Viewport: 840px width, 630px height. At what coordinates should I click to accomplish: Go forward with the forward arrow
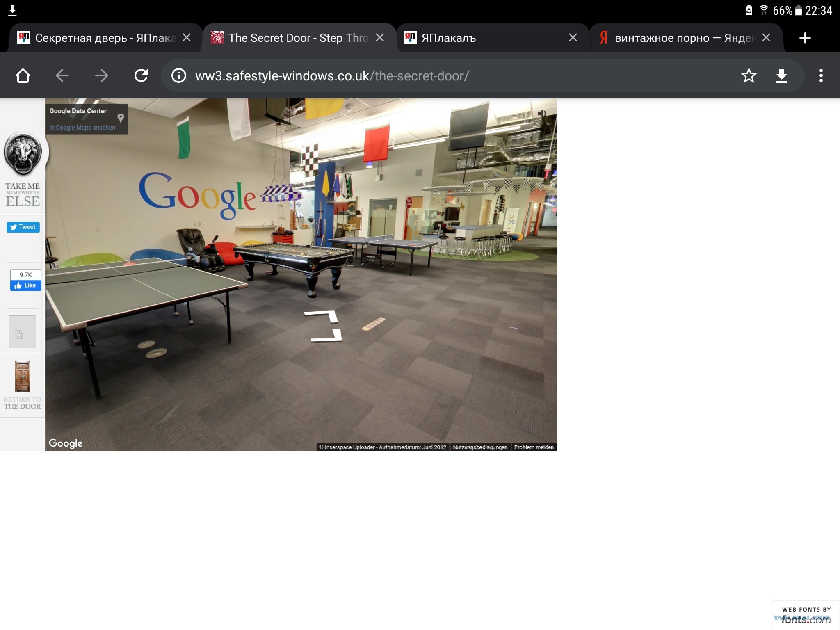102,75
